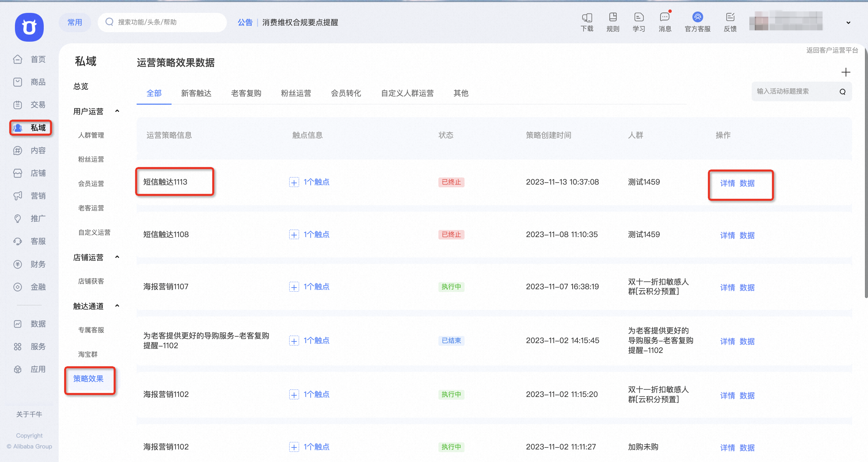Open the 消费维权合规要点提醒 announcement

point(300,22)
